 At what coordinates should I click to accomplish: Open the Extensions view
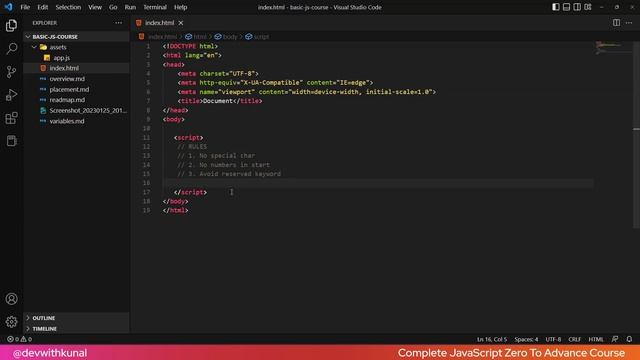pos(11,118)
